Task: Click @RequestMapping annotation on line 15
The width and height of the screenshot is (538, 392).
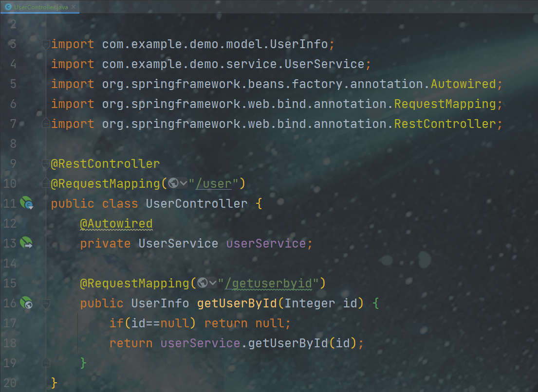Action: (134, 284)
